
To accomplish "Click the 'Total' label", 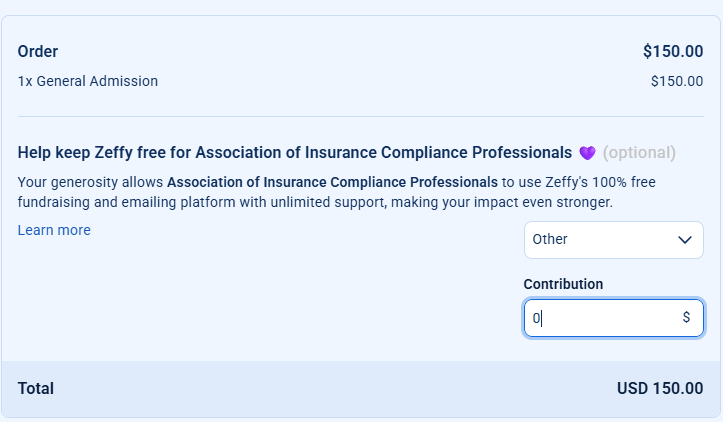I will coord(36,388).
